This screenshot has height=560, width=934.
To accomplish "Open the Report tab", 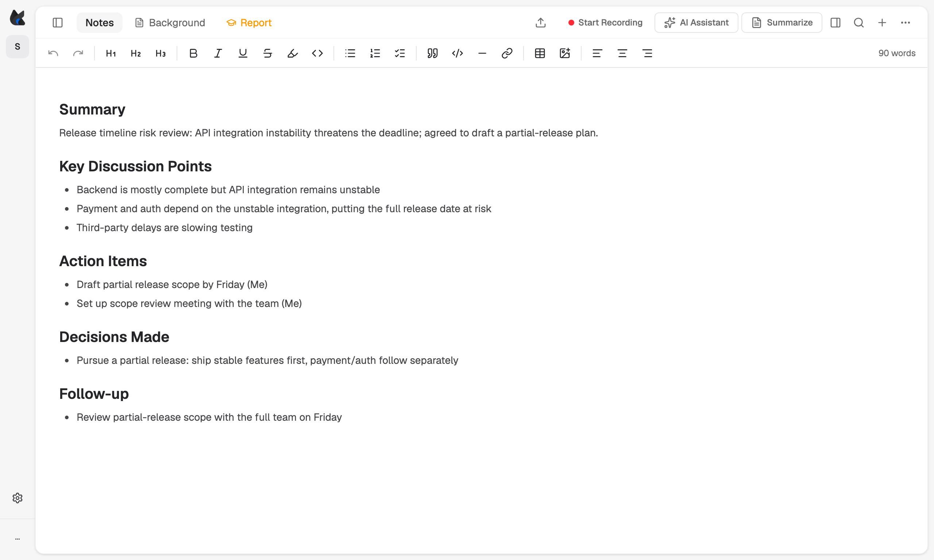I will click(x=249, y=23).
